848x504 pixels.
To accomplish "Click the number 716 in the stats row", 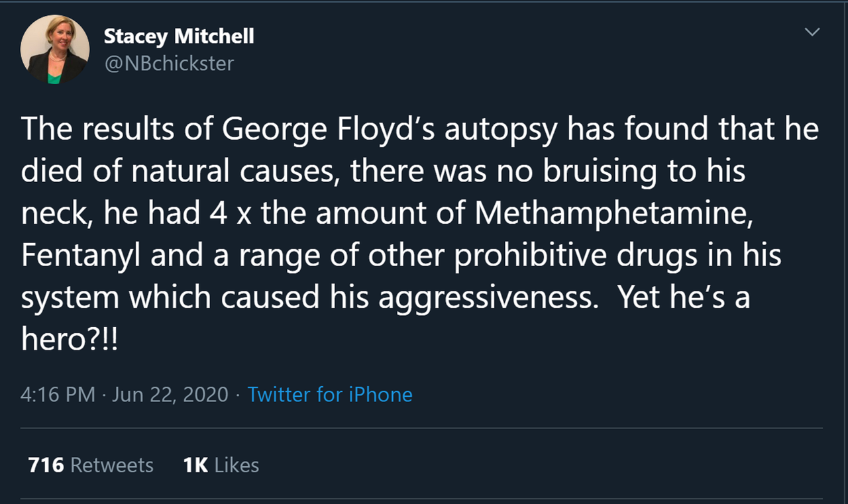I will [x=46, y=465].
